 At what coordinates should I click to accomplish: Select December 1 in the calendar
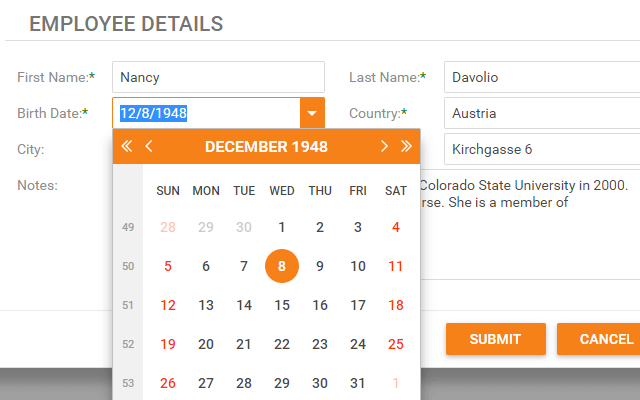click(282, 227)
